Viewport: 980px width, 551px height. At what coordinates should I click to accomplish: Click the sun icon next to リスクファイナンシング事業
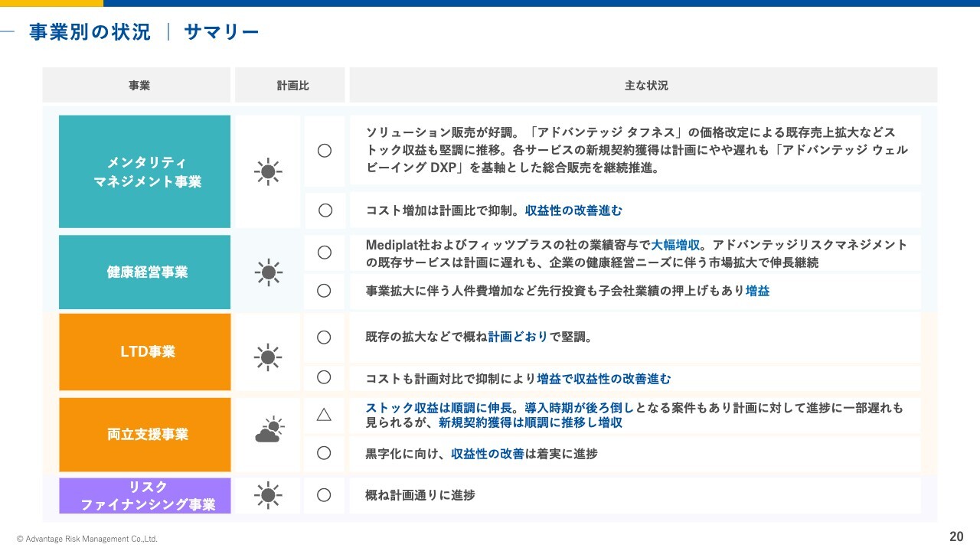(x=267, y=495)
